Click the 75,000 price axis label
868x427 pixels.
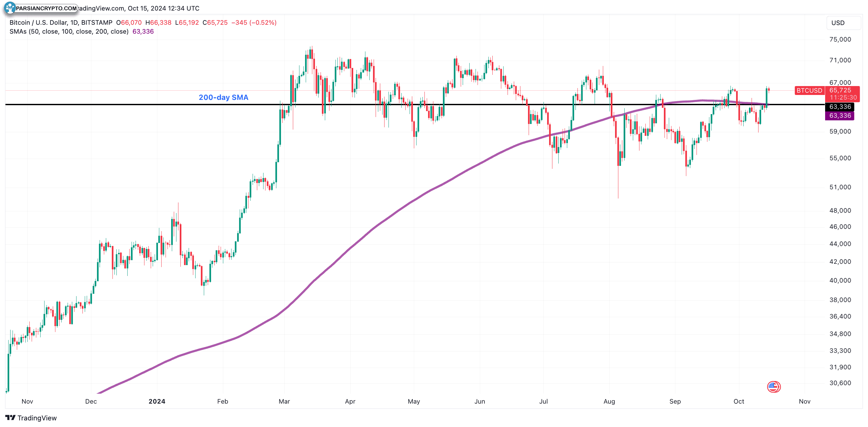coord(840,40)
